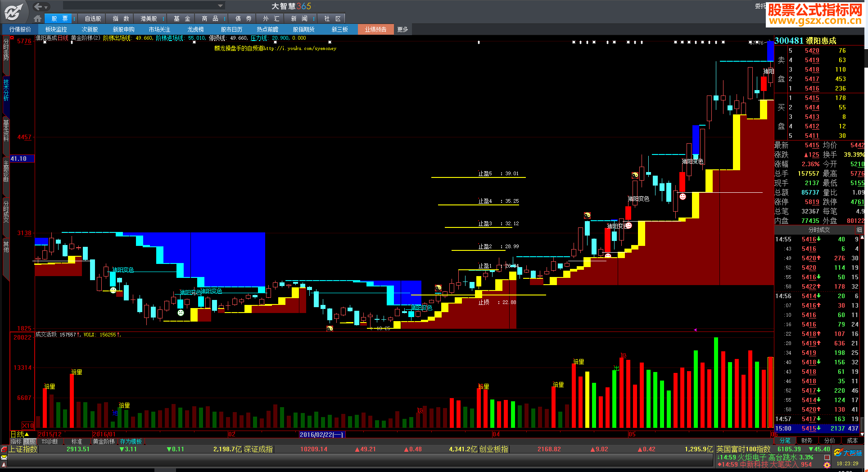Select the 自选股 tab
The height and width of the screenshot is (472, 868).
point(93,18)
